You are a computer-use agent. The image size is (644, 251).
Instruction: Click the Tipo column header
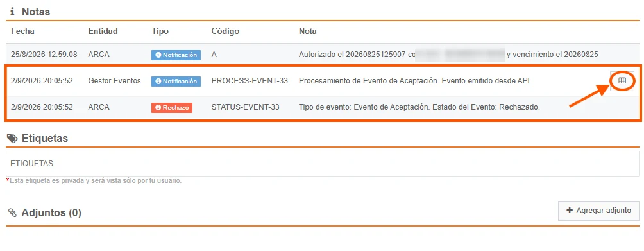(x=160, y=31)
